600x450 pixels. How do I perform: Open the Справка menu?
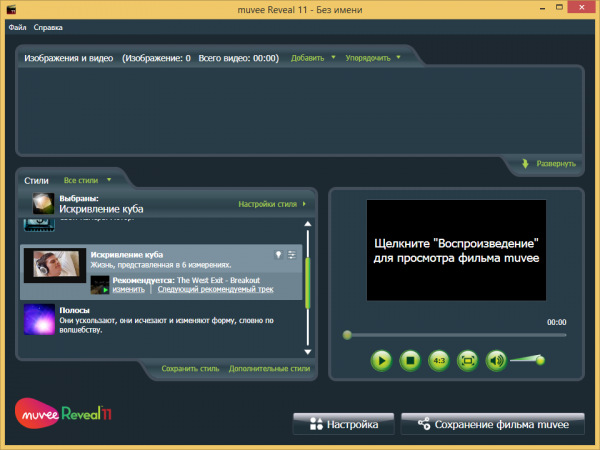pos(48,27)
